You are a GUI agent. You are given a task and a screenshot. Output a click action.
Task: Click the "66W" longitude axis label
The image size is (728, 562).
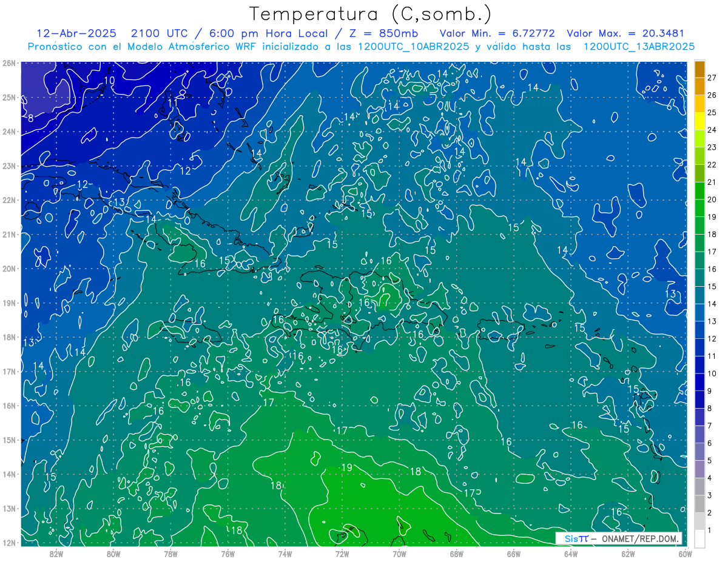514,554
